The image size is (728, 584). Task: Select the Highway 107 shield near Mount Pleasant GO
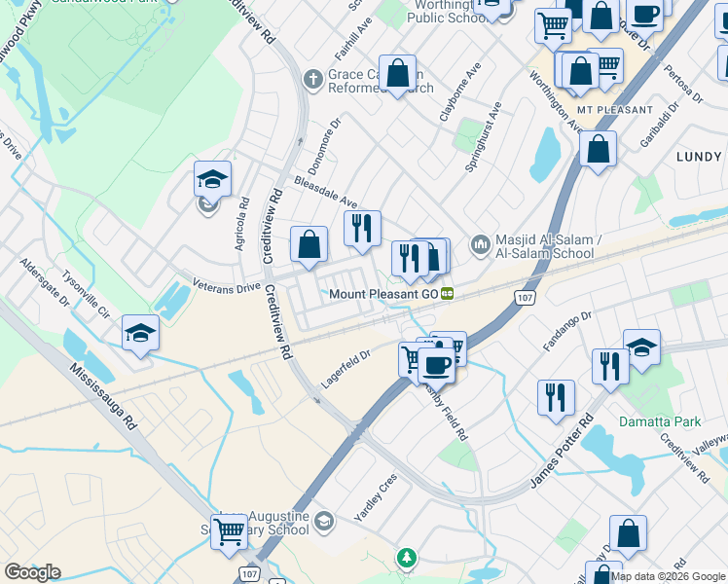(x=526, y=298)
